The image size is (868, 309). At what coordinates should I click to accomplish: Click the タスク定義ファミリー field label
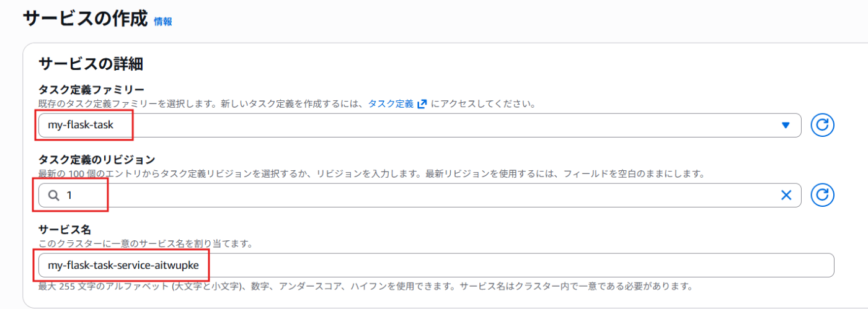[x=91, y=90]
